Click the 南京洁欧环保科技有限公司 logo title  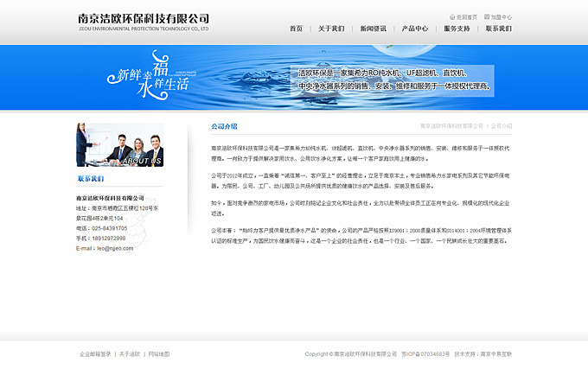144,18
